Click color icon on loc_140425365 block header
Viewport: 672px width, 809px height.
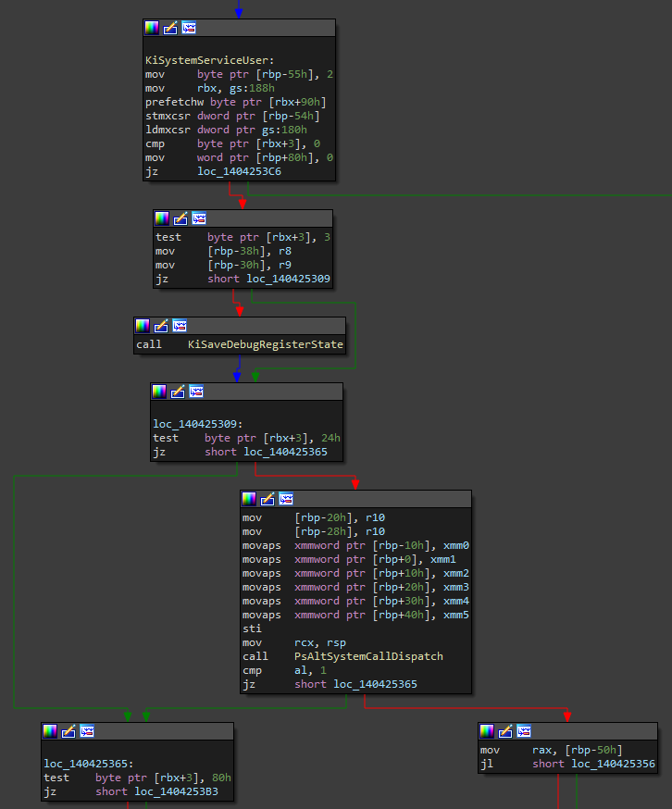[x=50, y=731]
